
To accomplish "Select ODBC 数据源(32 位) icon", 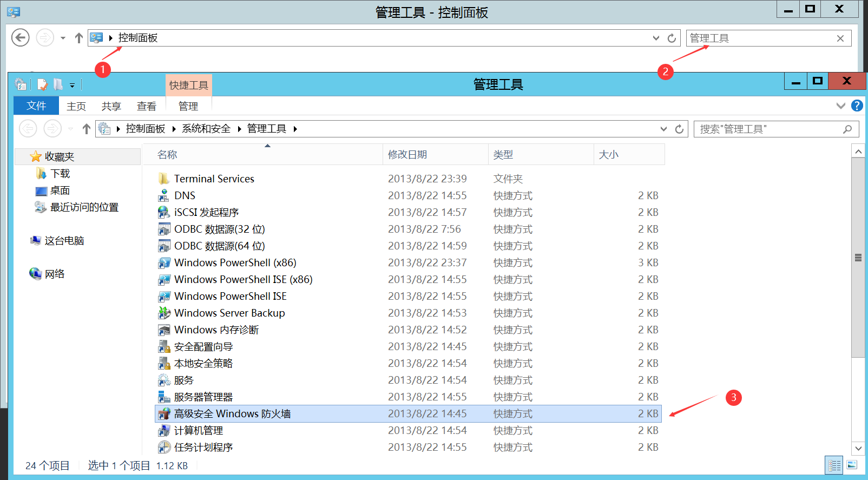I will [164, 229].
